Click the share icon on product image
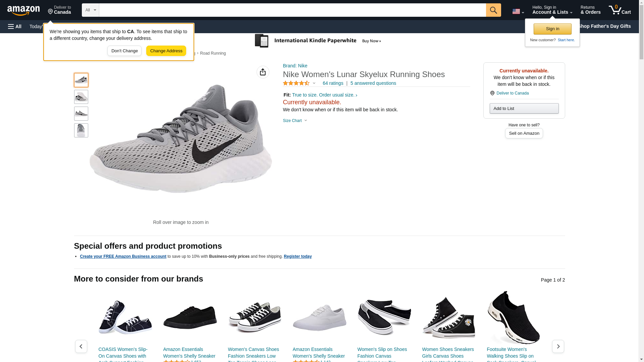Screen dimensions: 644x362 (x=263, y=72)
